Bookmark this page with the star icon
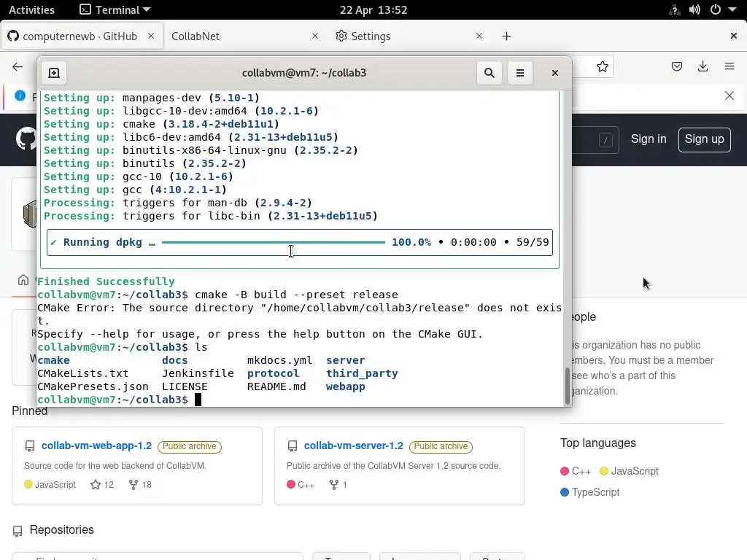 coord(602,66)
